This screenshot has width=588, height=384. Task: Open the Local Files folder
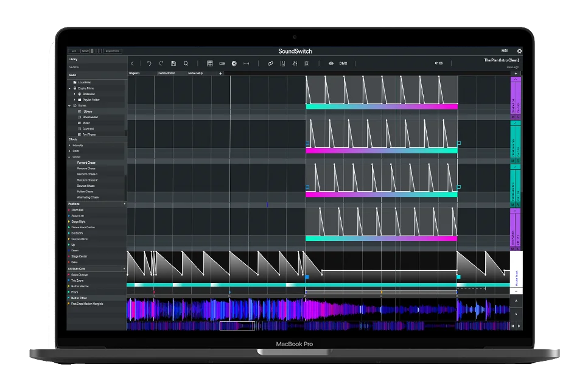[85, 82]
